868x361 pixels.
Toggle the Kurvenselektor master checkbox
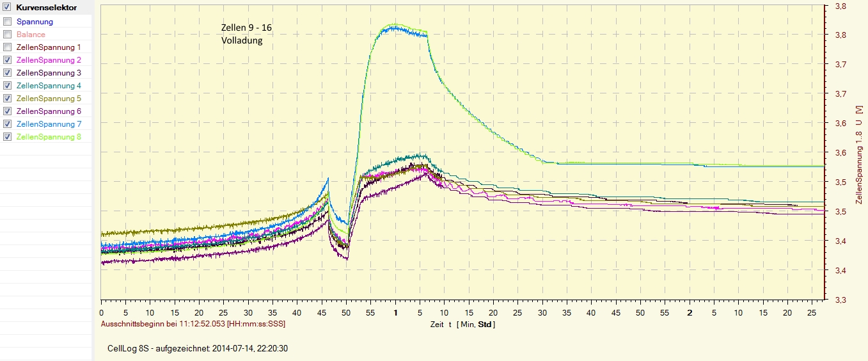point(7,8)
